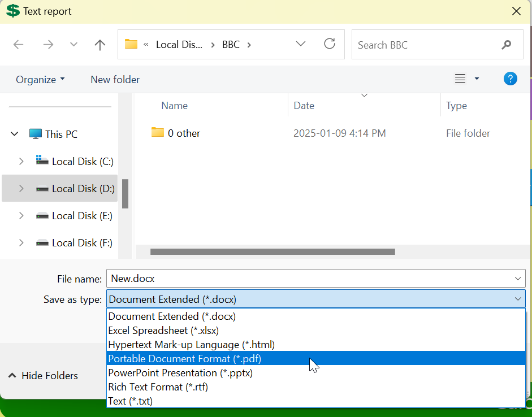Close the Text report dialog
The image size is (532, 417).
pyautogui.click(x=516, y=11)
